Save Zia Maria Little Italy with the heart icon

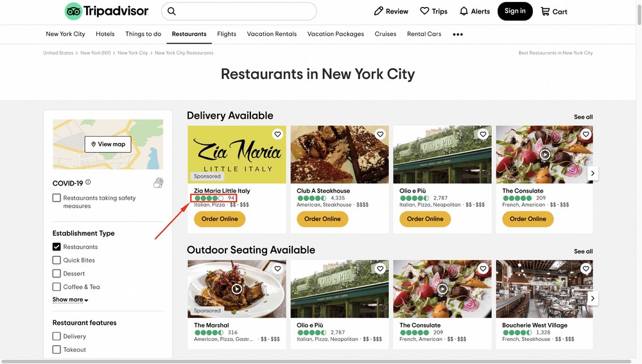pos(277,134)
